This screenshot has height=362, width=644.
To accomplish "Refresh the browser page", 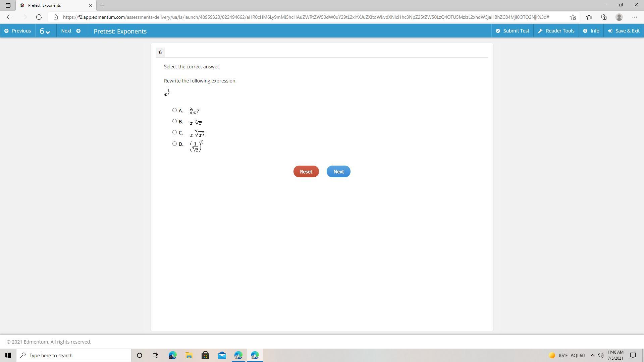I will coord(39,17).
